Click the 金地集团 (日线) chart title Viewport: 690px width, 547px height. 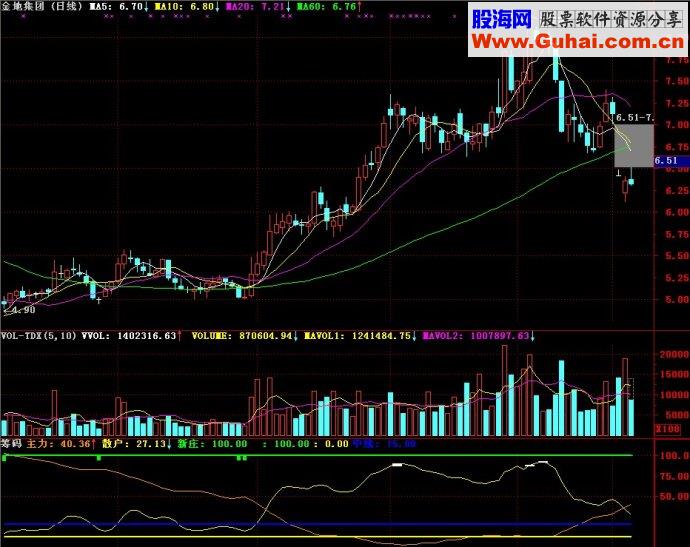click(x=42, y=6)
